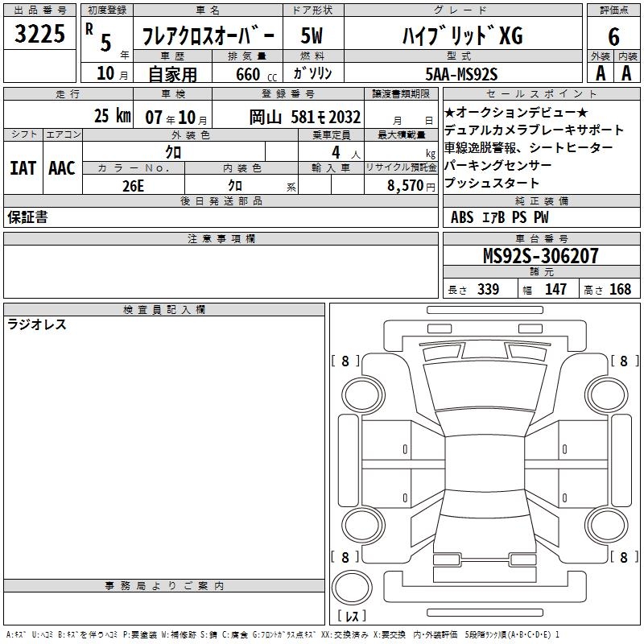Click the interior grade A under 内装
This screenshot has height=644, width=644.
[626, 73]
